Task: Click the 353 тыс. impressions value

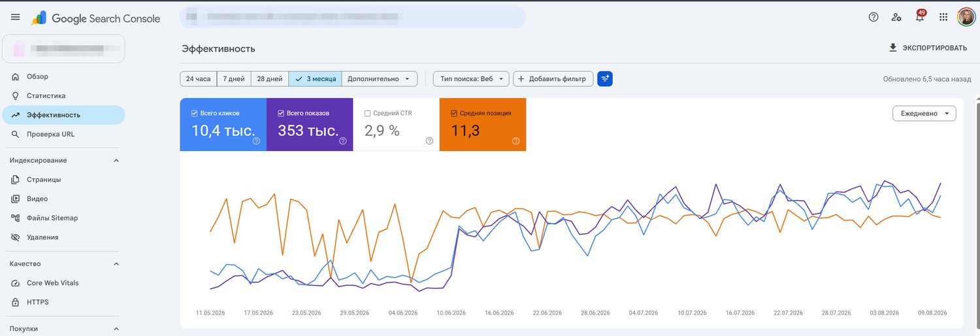Action: (x=308, y=130)
